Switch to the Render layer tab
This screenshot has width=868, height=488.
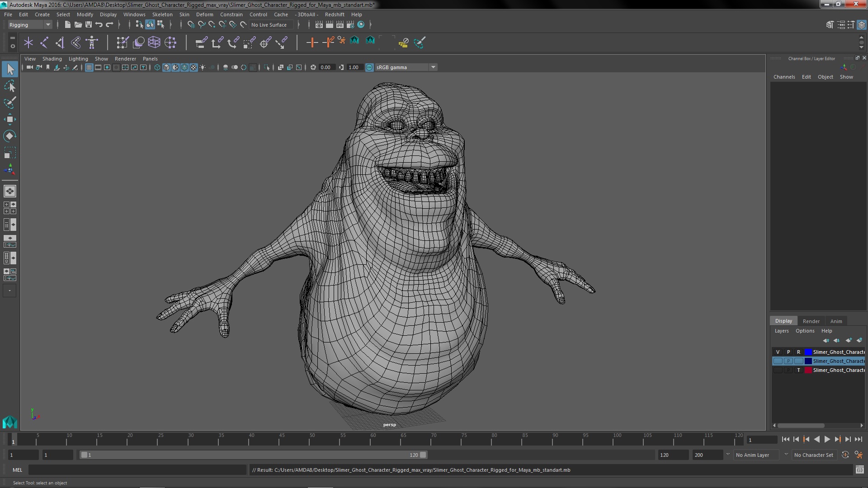click(811, 321)
